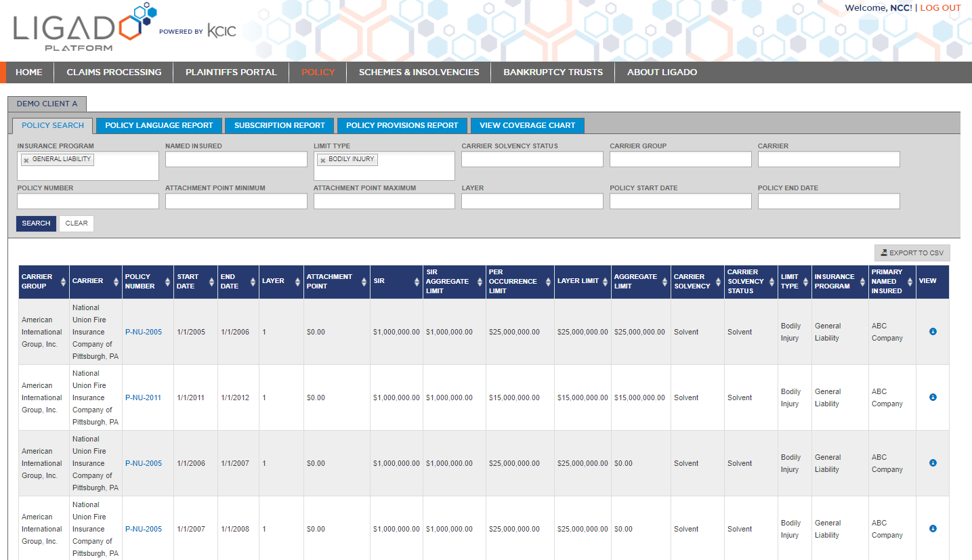This screenshot has height=560, width=972.
Task: Remove the General Liability tag via its x
Action: click(26, 160)
